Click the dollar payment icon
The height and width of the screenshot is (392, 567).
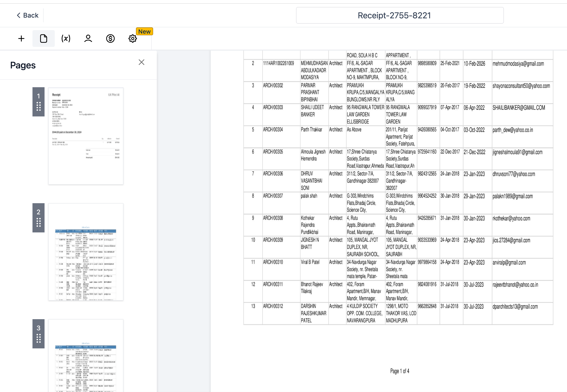(110, 39)
